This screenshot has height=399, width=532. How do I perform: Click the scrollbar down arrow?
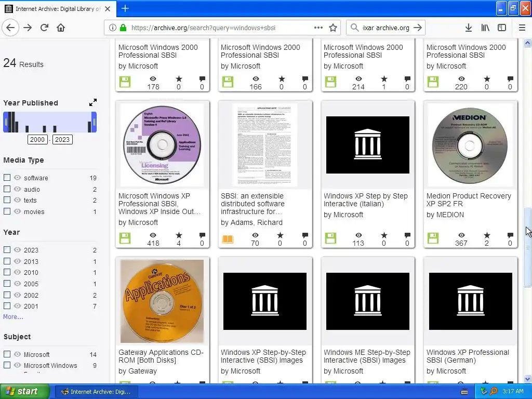[527, 379]
